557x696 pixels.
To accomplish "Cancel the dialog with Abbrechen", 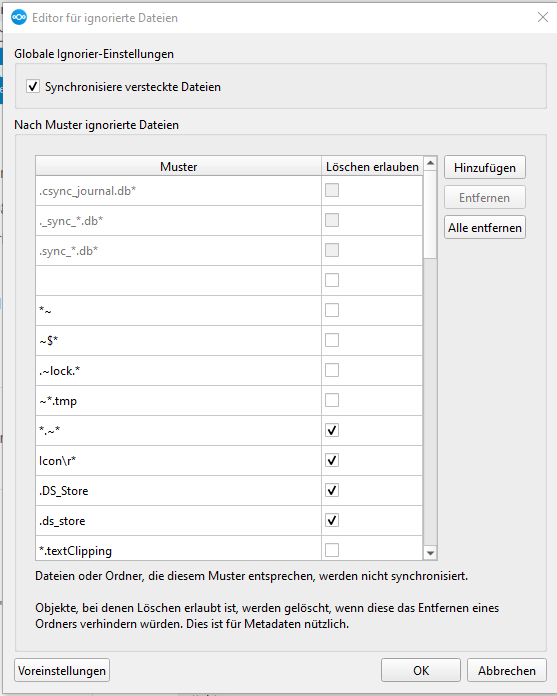I will 506,670.
